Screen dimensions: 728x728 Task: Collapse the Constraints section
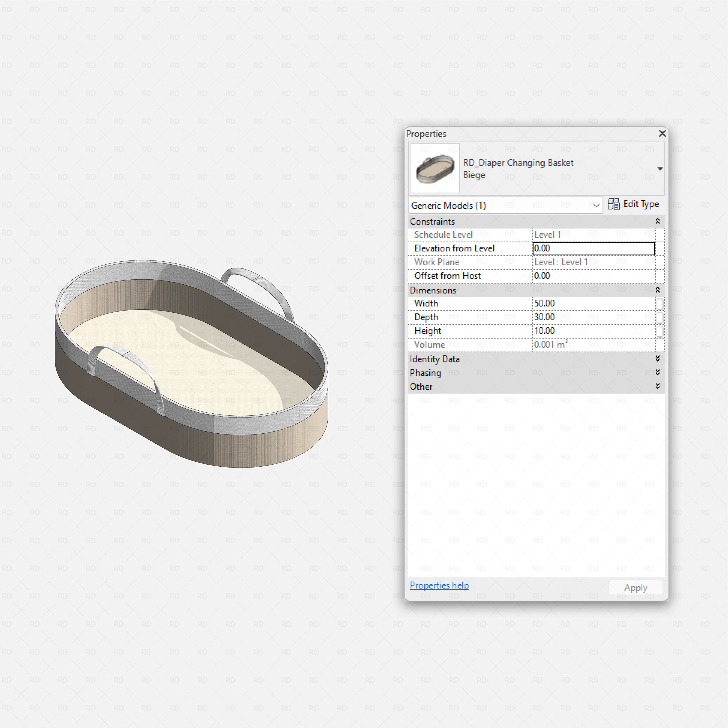(657, 221)
